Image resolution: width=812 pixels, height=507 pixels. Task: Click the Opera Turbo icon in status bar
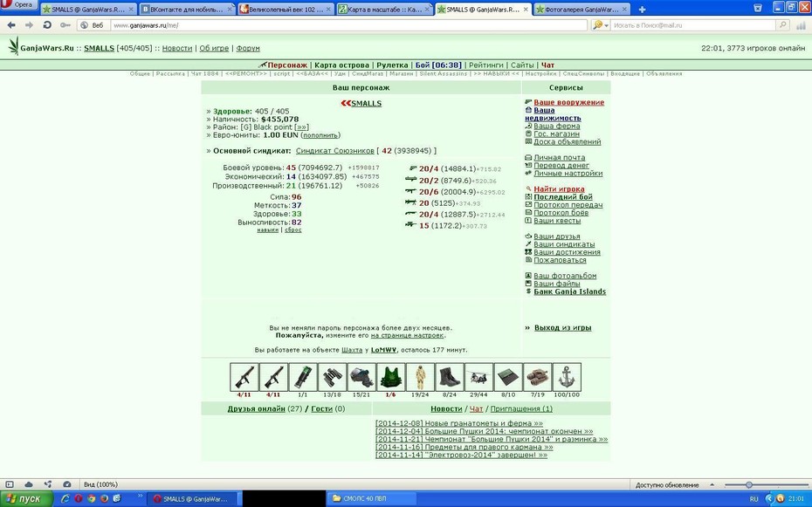tap(67, 484)
